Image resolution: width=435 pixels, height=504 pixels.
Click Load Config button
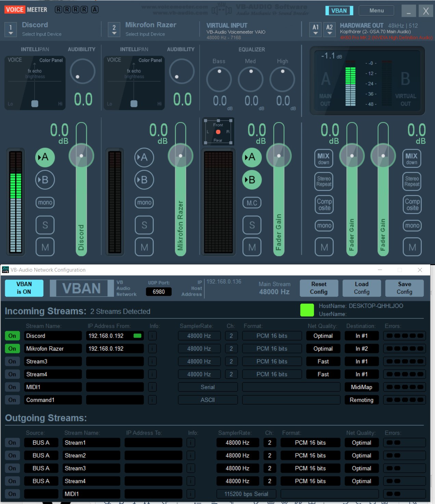[361, 288]
